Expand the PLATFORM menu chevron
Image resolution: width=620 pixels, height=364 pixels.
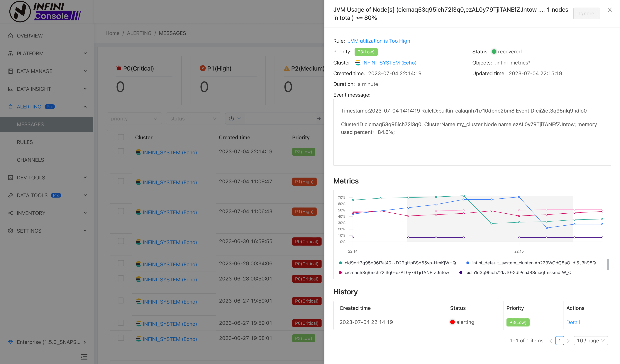(x=85, y=53)
